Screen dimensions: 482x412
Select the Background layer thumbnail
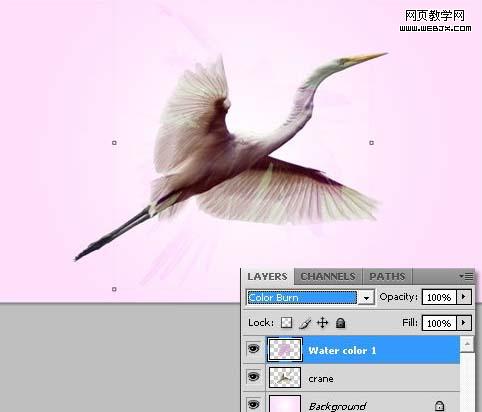285,404
